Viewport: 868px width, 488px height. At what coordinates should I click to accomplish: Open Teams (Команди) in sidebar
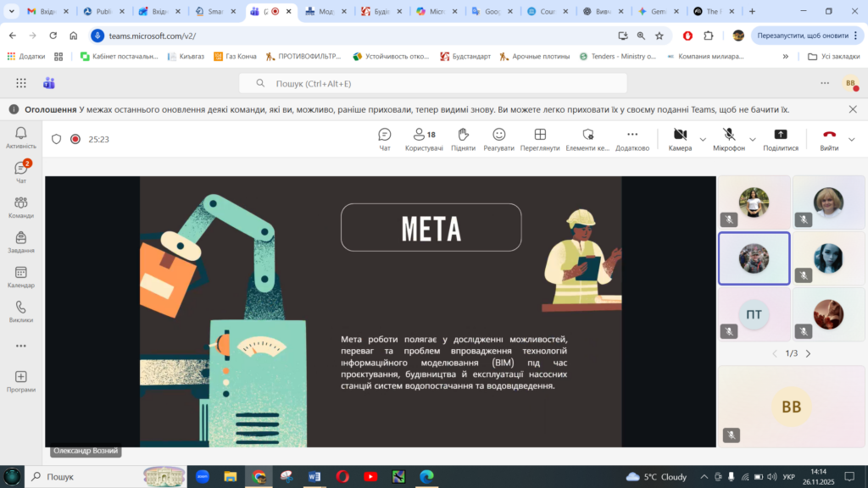tap(21, 207)
